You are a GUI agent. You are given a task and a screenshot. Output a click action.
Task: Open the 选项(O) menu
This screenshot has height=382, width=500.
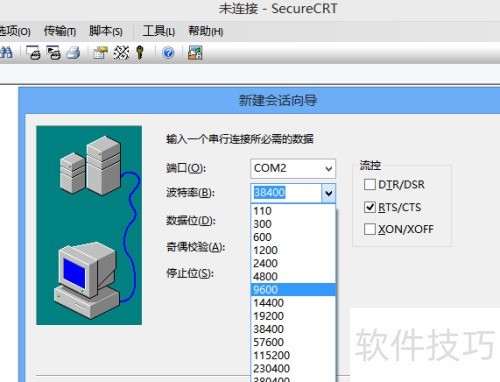click(x=15, y=31)
